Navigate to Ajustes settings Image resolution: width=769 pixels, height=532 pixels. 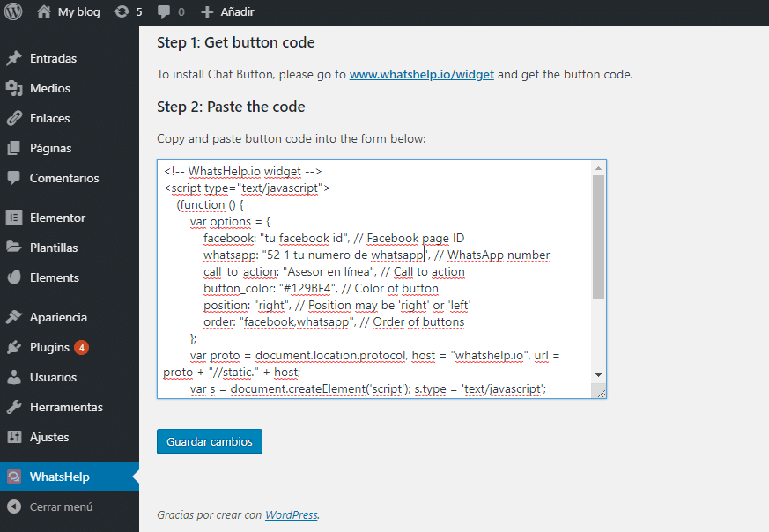pos(48,437)
